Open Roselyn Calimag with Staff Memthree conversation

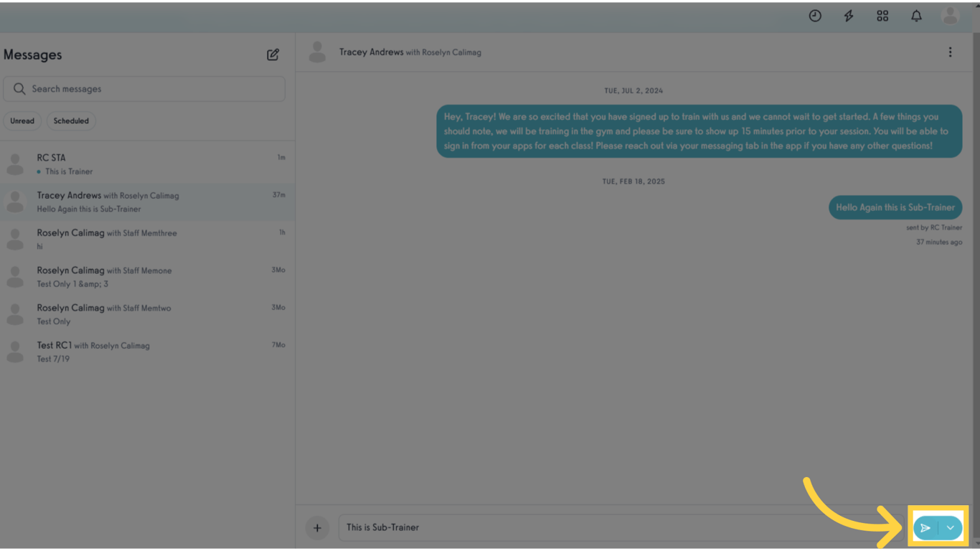tap(147, 240)
